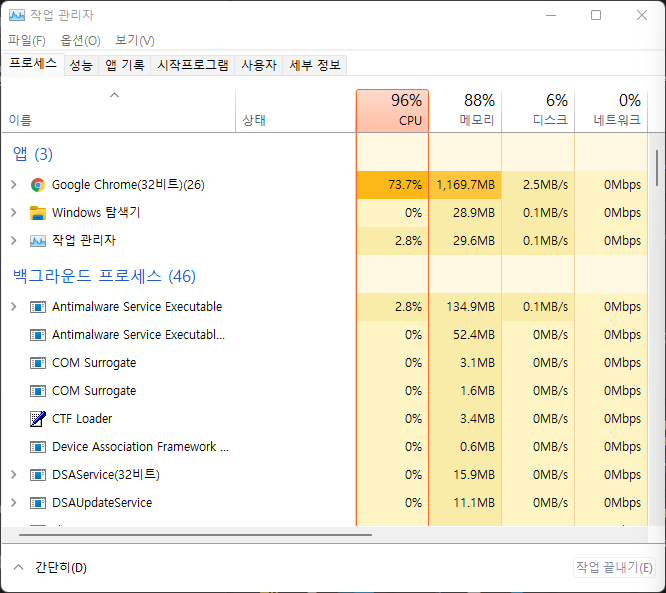
Task: Click the 간단히(D) text button
Action: pyautogui.click(x=61, y=568)
